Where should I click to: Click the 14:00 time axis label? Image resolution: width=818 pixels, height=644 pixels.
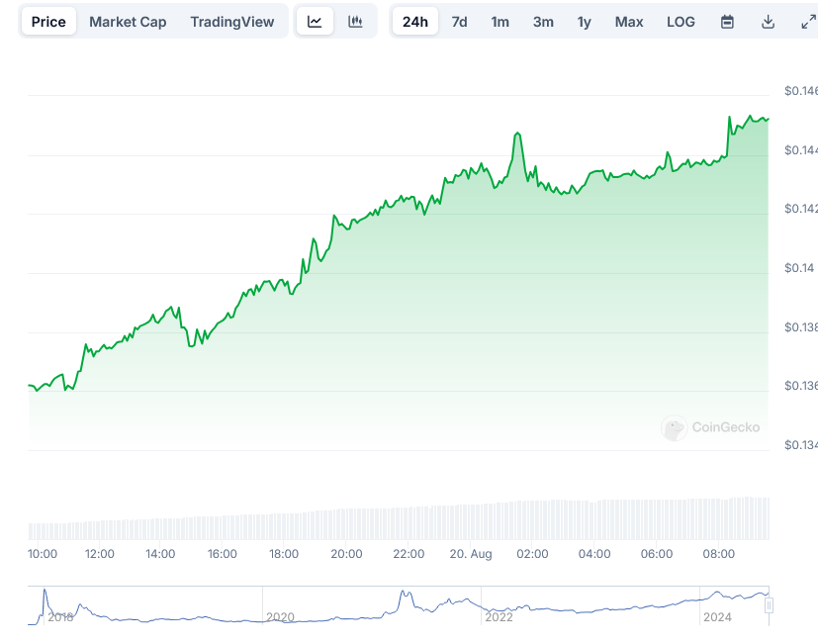click(x=160, y=554)
